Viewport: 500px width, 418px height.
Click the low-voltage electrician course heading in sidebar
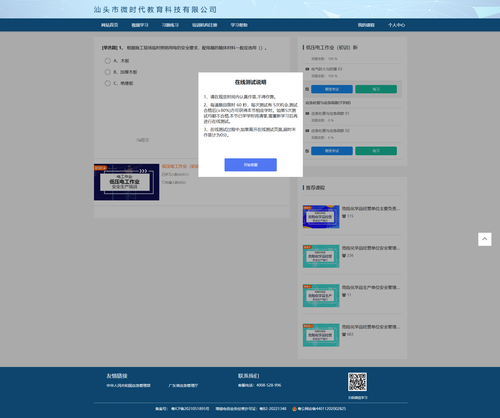click(332, 48)
